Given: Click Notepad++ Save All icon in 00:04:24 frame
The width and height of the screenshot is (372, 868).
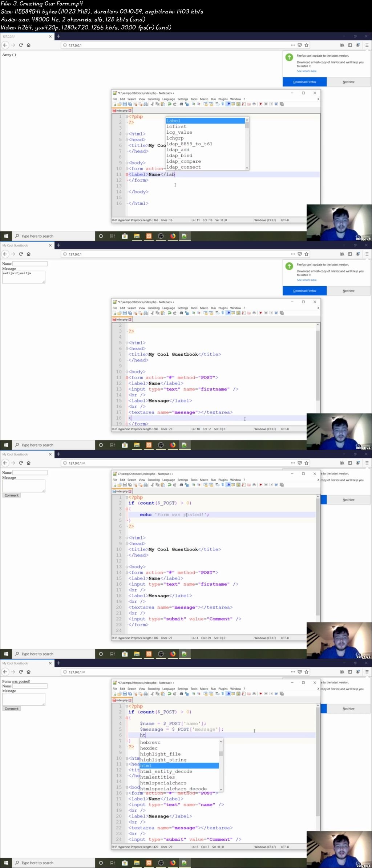Looking at the screenshot, I should coord(130,313).
